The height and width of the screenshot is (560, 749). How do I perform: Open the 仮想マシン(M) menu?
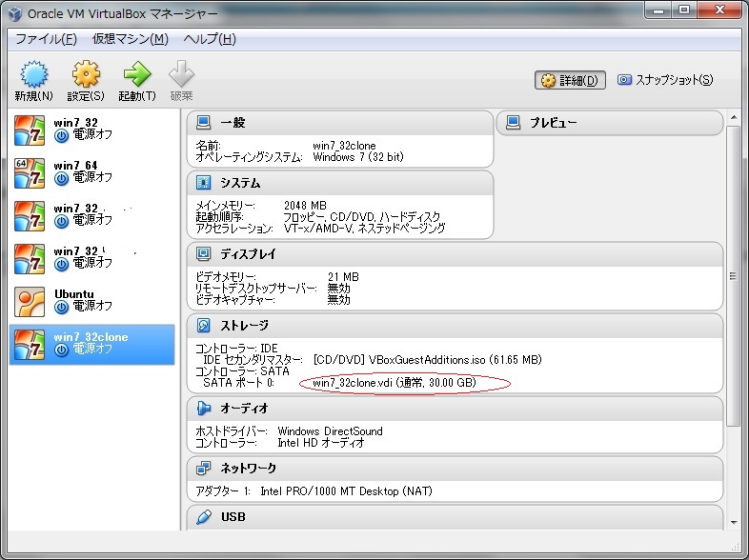click(x=131, y=39)
